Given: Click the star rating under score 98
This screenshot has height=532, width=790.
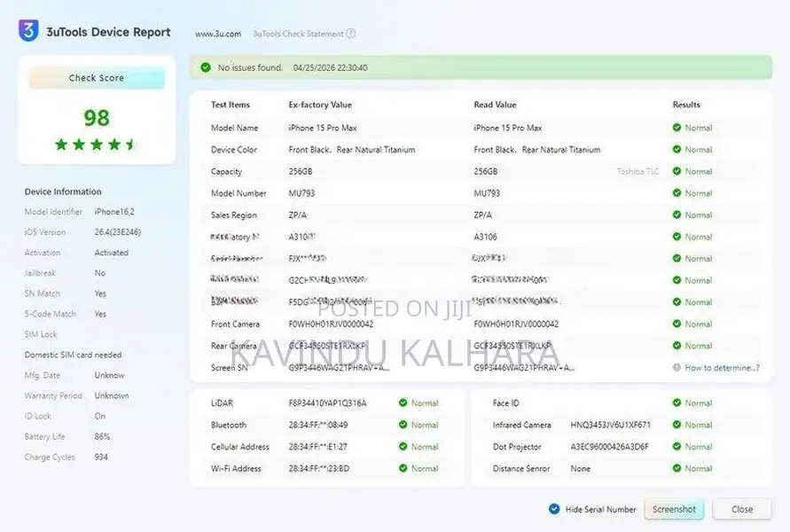Looking at the screenshot, I should point(96,145).
